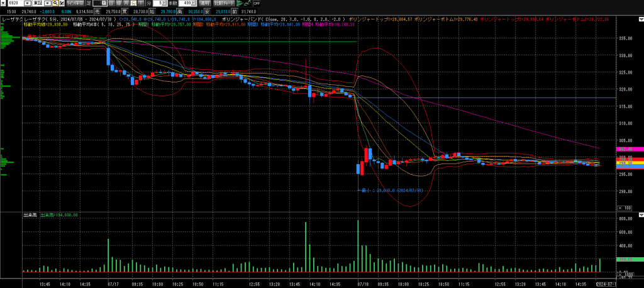
Task: Open the leftmost dropdown arrow in toolbar
Action: click(3, 3)
